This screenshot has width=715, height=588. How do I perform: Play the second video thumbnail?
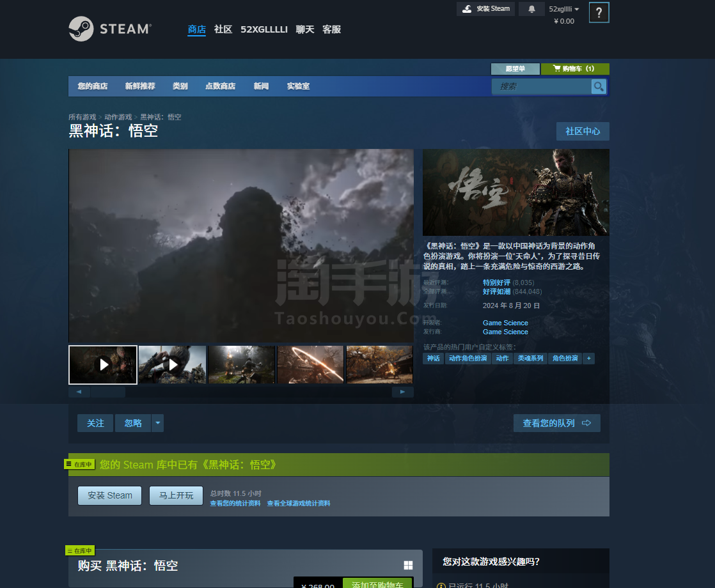[173, 365]
